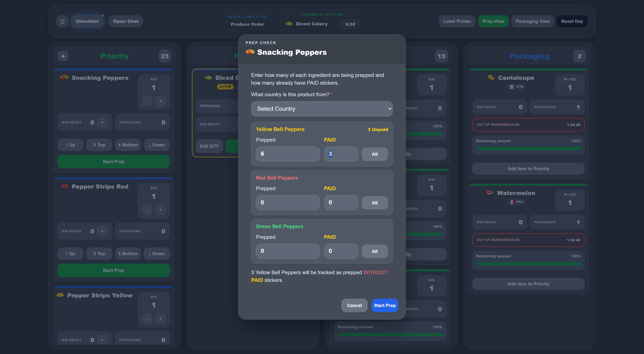This screenshot has height=354, width=644.
Task: Click Cantaloupe Out of Refrigeration timer
Action: [x=528, y=125]
